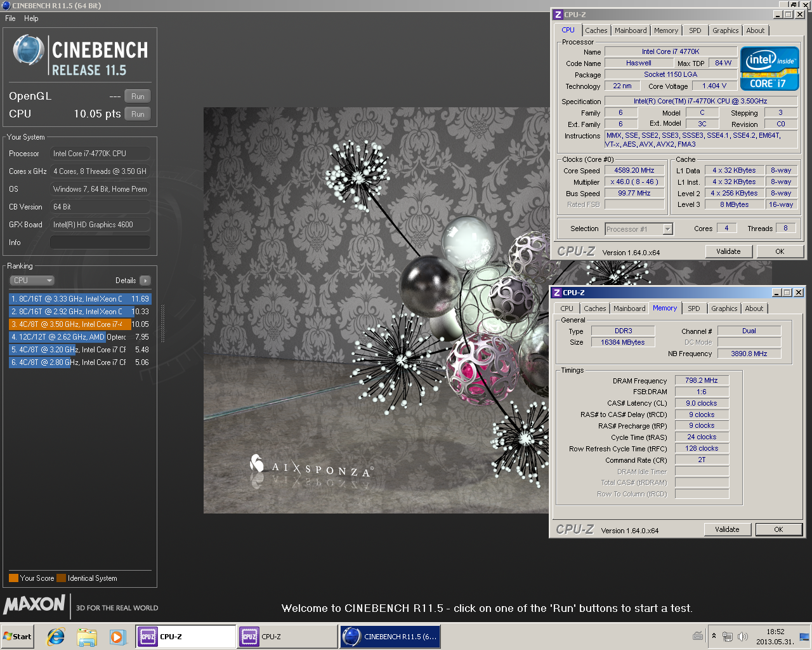Click the Intel Core i7 logo badge

(x=769, y=69)
